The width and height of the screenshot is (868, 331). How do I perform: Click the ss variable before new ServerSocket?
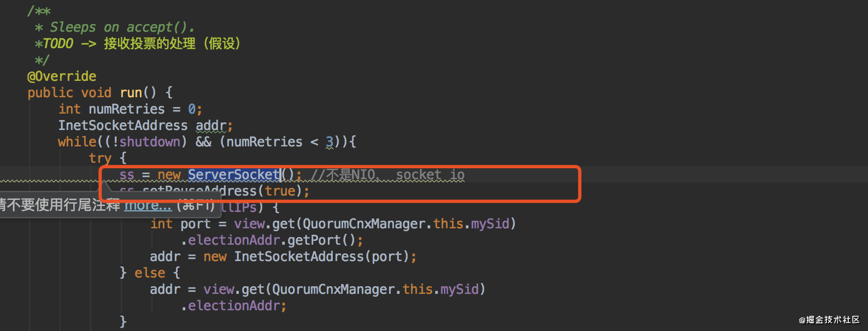tap(127, 175)
